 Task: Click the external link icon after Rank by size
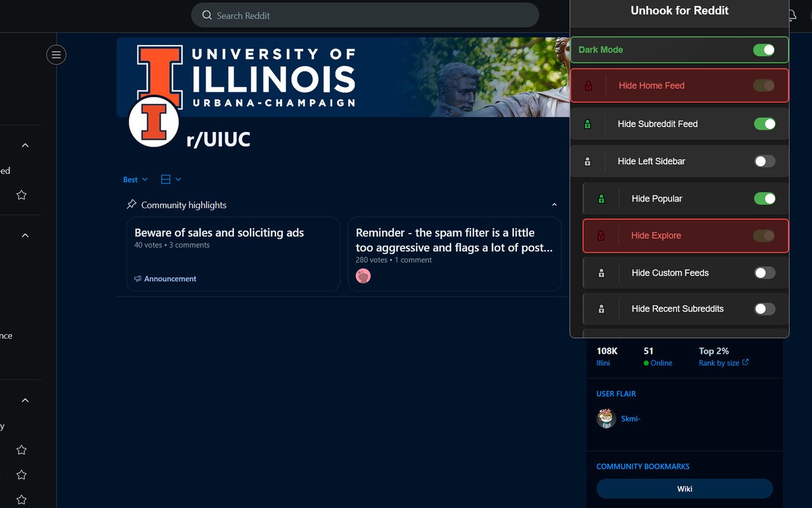(x=745, y=363)
